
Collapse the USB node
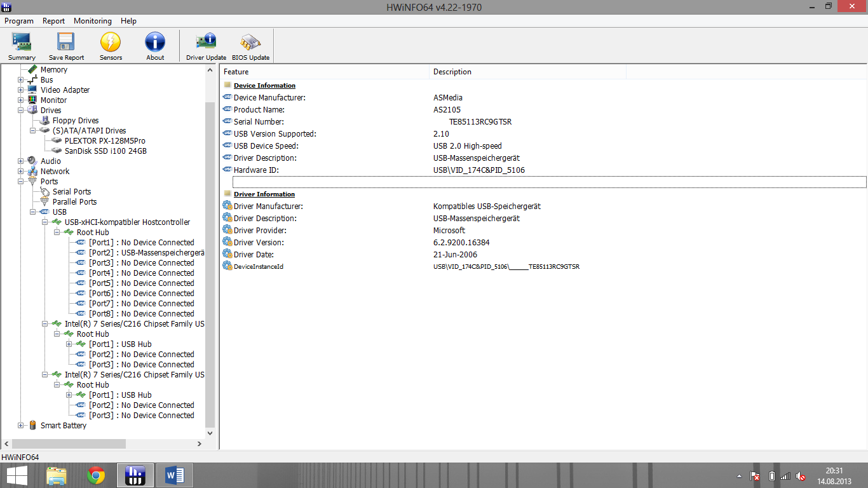pos(33,212)
